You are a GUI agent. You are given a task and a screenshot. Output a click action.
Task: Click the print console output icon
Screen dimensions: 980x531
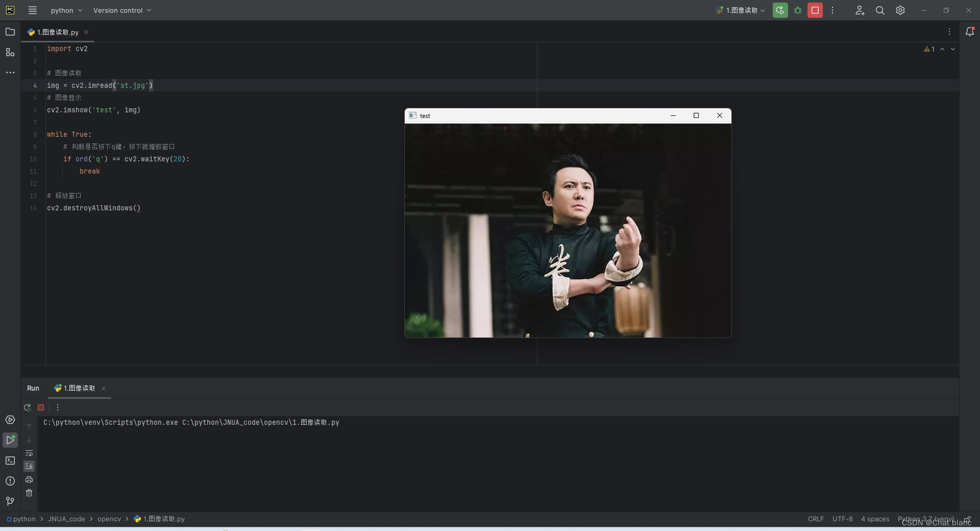(x=29, y=479)
